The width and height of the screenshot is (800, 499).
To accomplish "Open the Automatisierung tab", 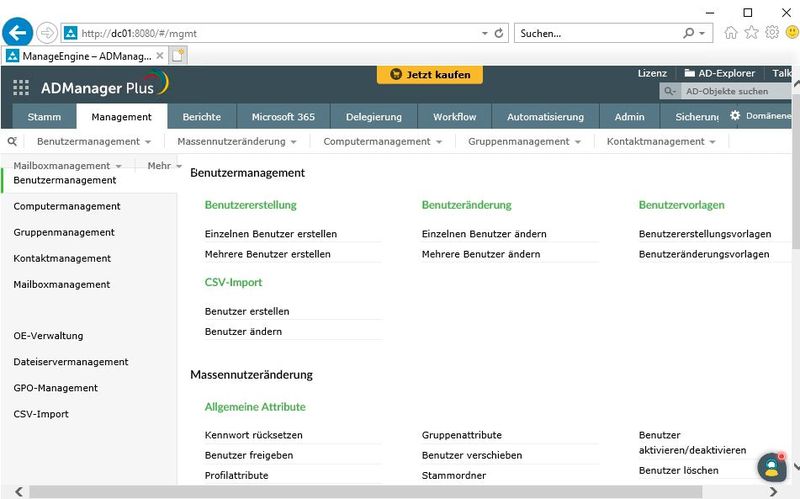I will pos(545,116).
